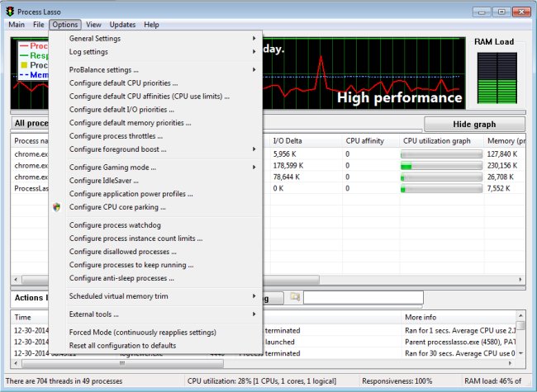Toggle Forced Mode continuous reapply setting
Image resolution: width=537 pixels, height=392 pixels.
(x=142, y=332)
